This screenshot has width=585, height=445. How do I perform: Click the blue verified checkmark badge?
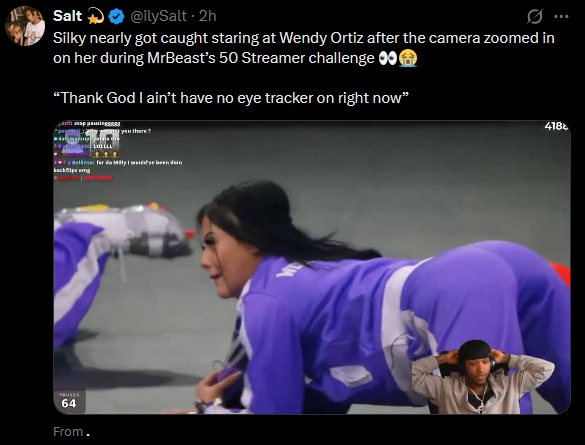tap(116, 16)
